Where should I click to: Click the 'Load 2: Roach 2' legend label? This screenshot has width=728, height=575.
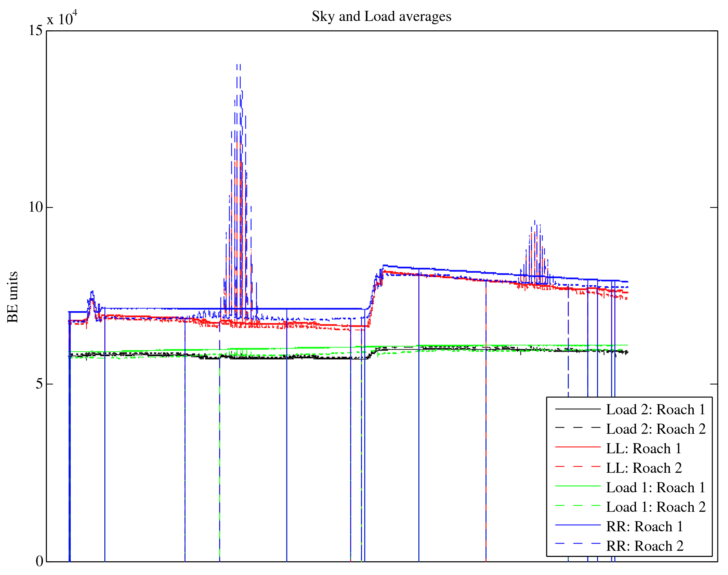pyautogui.click(x=655, y=429)
